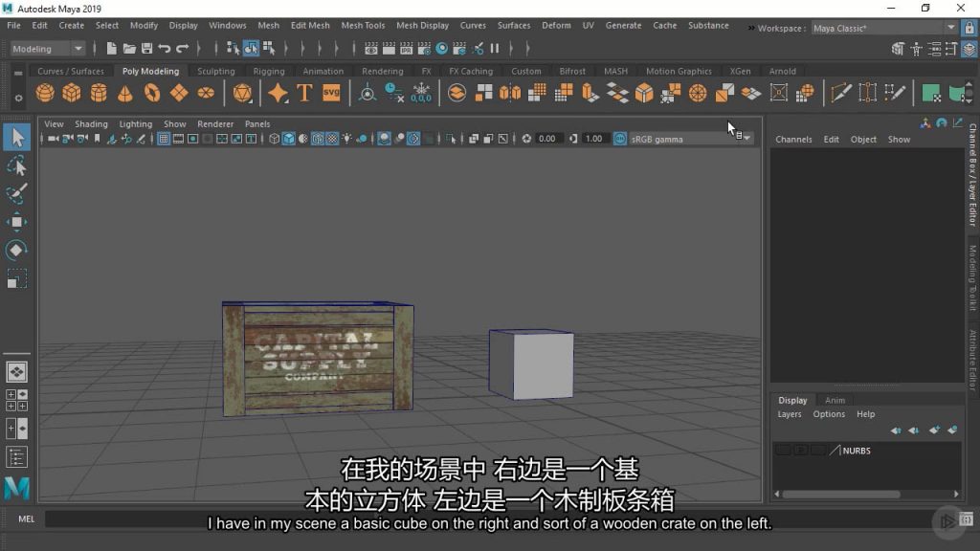Image resolution: width=980 pixels, height=551 pixels.
Task: Select the Scale tool
Action: click(17, 278)
